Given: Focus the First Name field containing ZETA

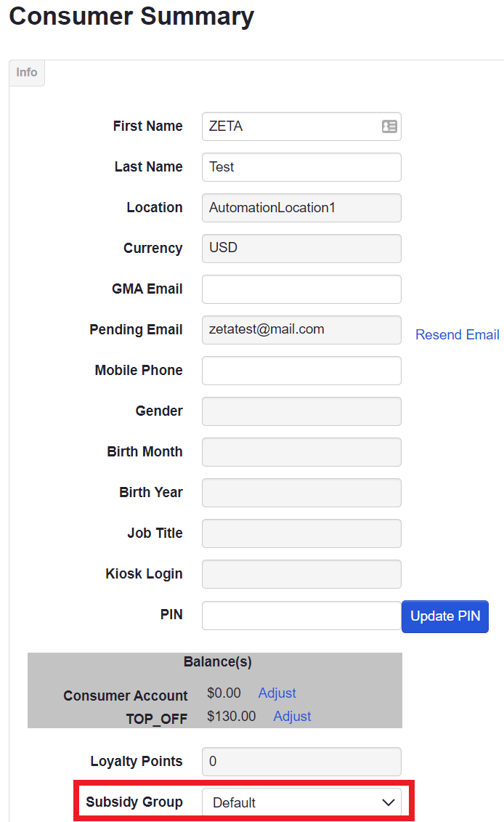Looking at the screenshot, I should point(302,126).
